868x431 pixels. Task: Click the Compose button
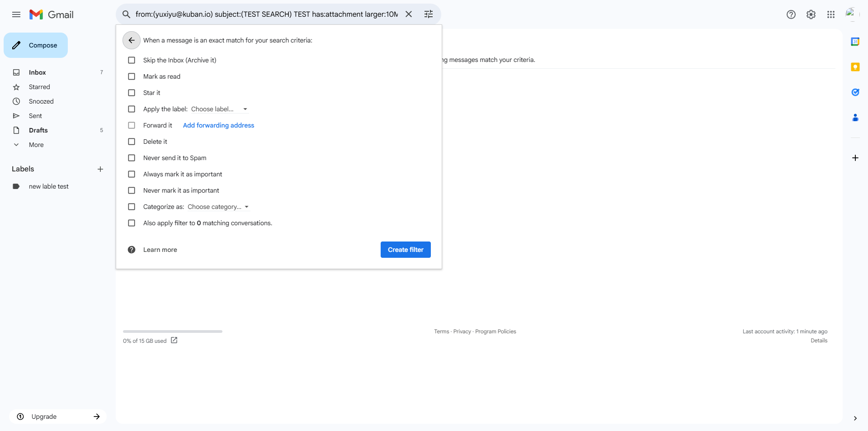(36, 45)
